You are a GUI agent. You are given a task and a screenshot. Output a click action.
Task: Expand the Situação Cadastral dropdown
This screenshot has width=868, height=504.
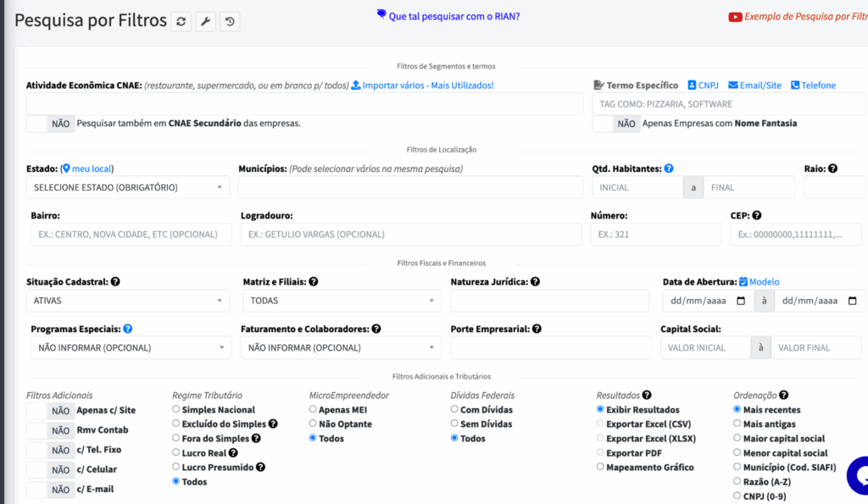click(x=128, y=301)
